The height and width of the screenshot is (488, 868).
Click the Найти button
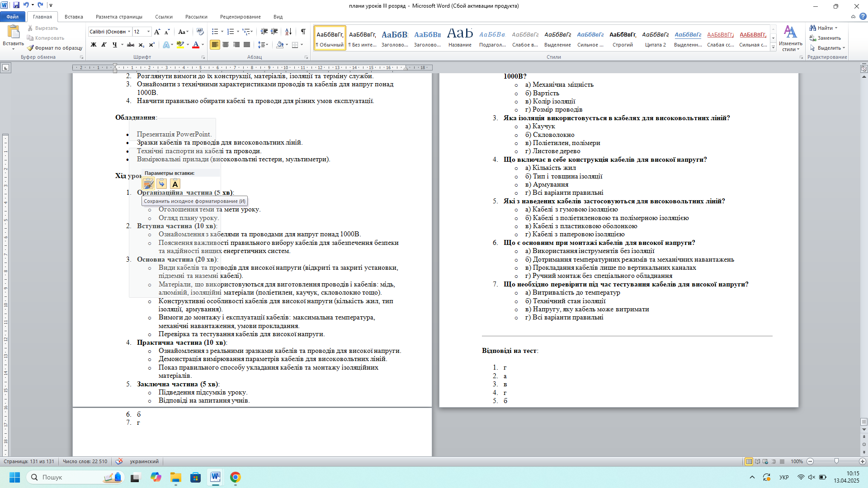(823, 28)
